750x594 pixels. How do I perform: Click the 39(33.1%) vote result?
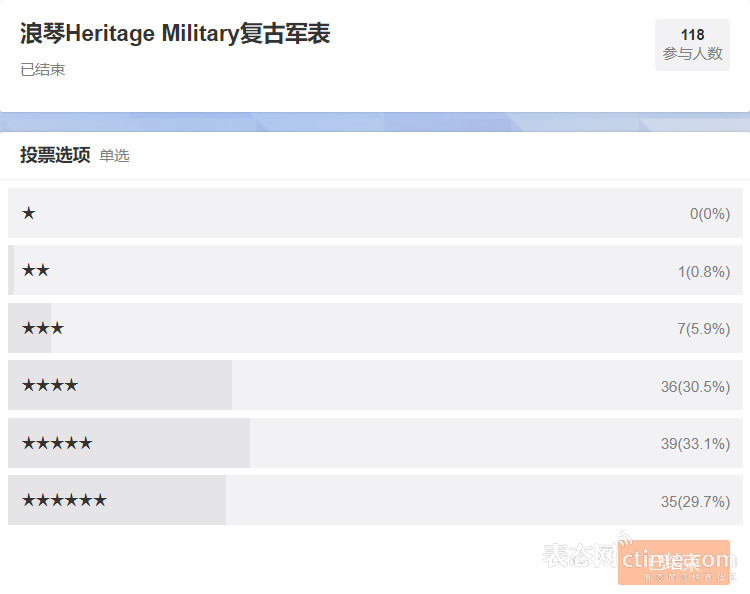pos(695,444)
